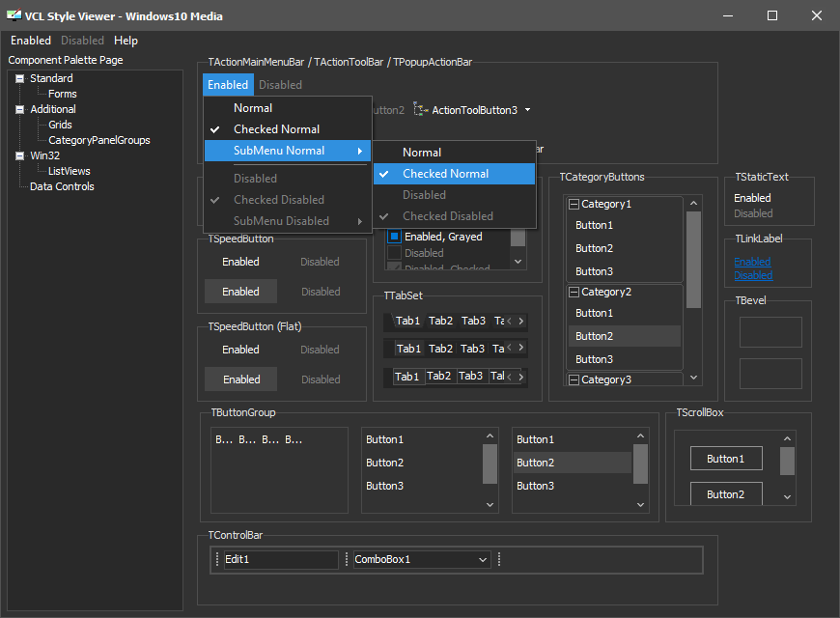Select Forms in the Component Palette tree
The width and height of the screenshot is (840, 618).
tap(62, 94)
